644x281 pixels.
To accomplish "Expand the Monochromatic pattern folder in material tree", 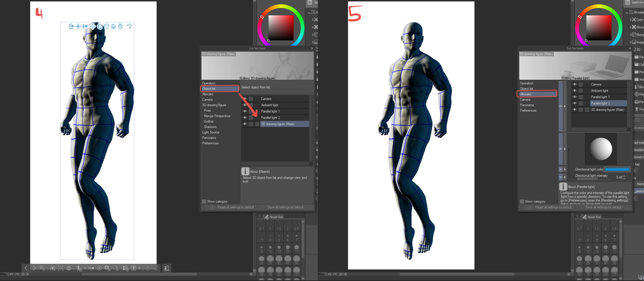I will coord(630,27).
